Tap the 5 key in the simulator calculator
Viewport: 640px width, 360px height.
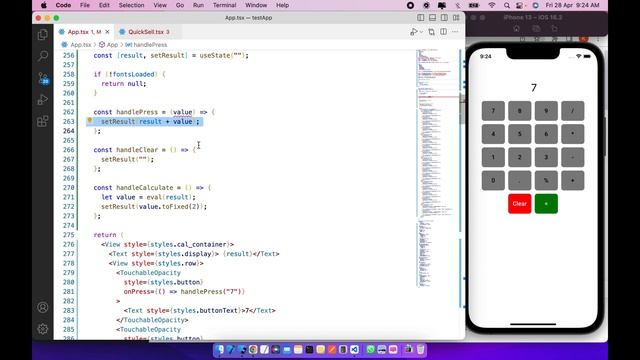(x=520, y=134)
